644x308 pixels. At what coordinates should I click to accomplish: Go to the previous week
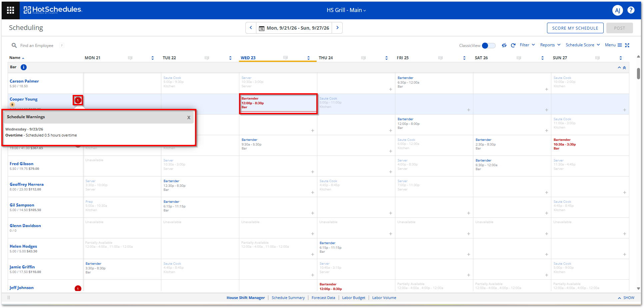pos(251,28)
